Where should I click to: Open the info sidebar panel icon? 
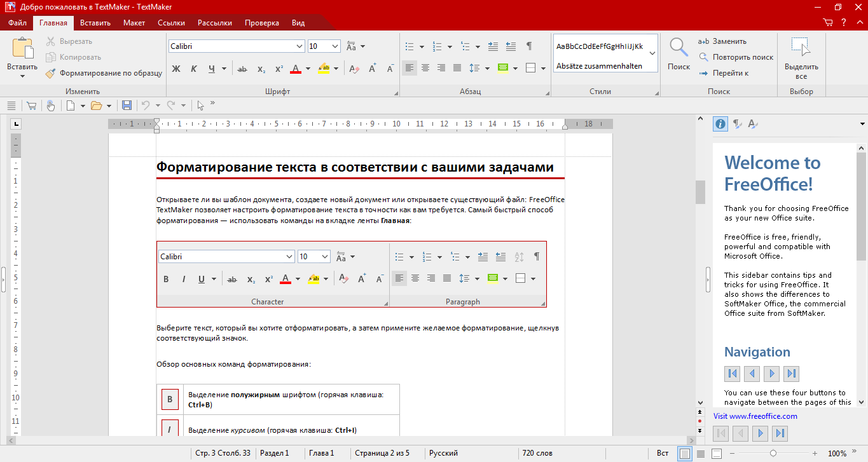tap(720, 124)
